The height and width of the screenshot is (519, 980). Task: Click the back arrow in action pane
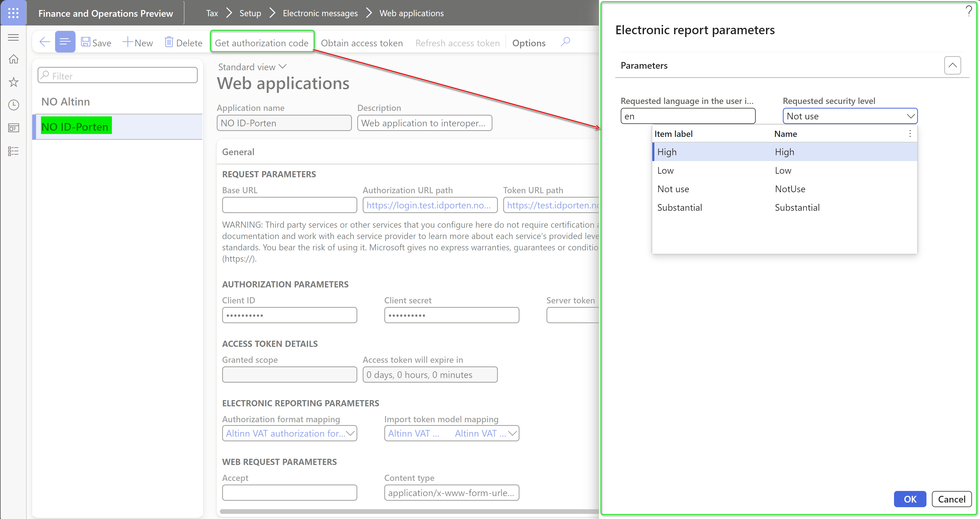(45, 42)
